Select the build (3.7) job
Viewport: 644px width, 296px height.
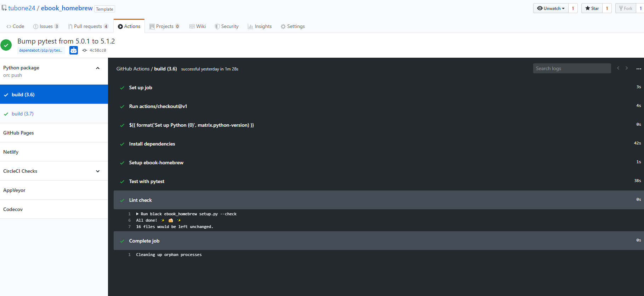click(23, 114)
